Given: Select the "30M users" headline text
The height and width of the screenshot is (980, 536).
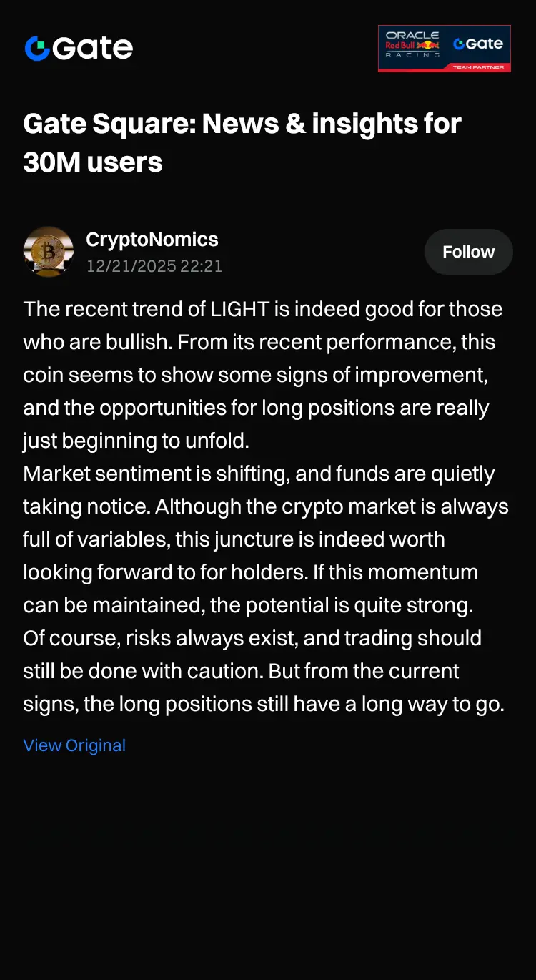Looking at the screenshot, I should coord(93,163).
